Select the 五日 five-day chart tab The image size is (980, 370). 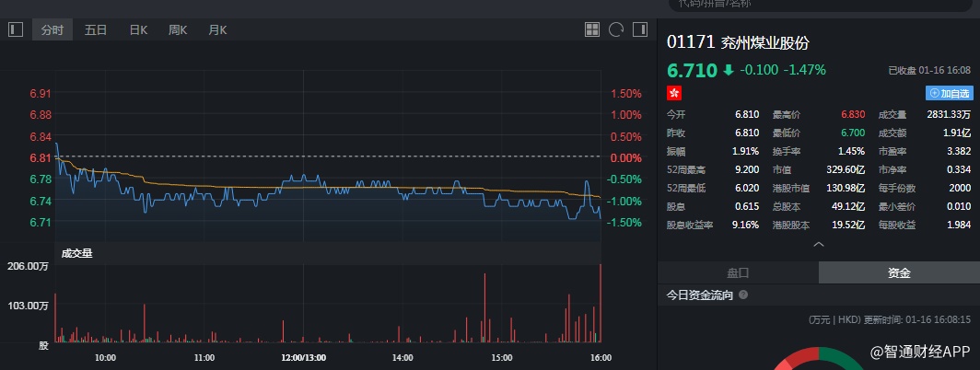96,29
